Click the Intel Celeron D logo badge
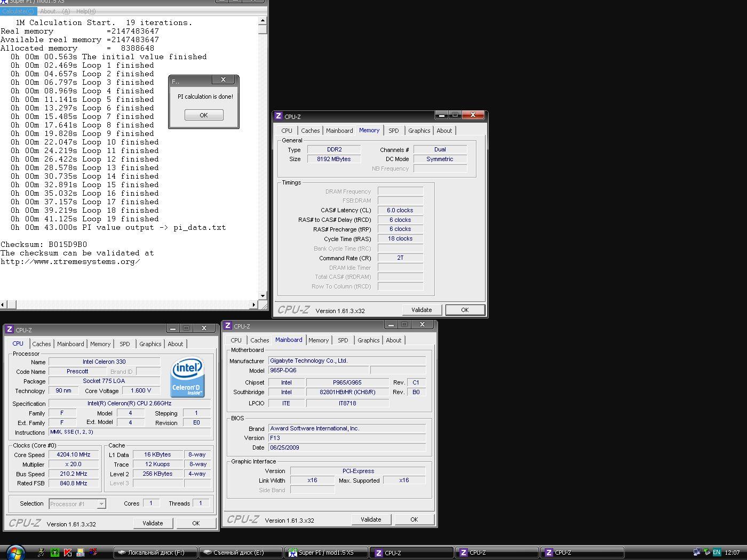747x560 pixels. coord(187,377)
